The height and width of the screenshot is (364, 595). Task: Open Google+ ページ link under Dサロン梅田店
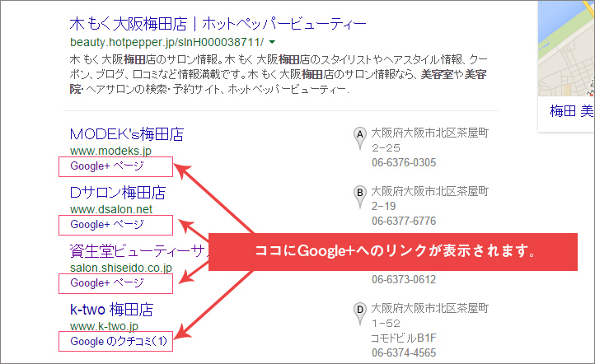coord(107,225)
